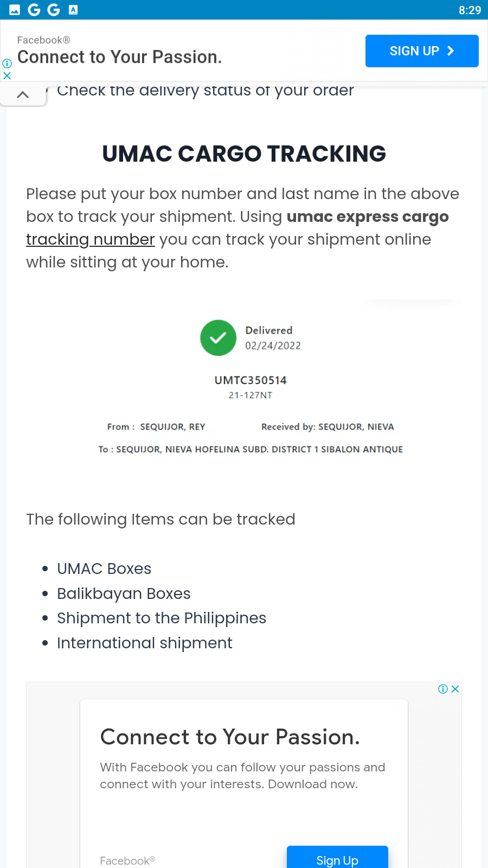Select the "Balikbayan Boxes" list item
This screenshot has height=868, width=488.
[x=124, y=593]
